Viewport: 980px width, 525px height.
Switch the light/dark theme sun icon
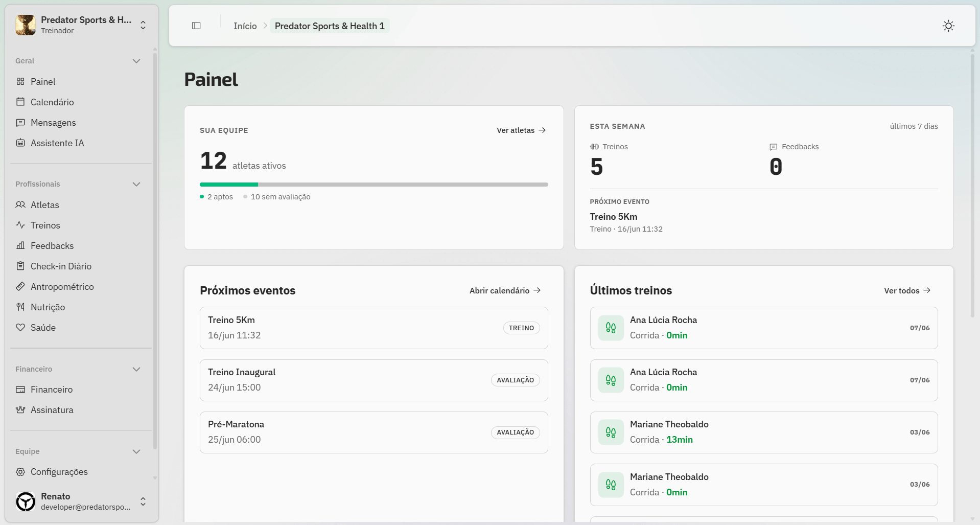pyautogui.click(x=948, y=26)
